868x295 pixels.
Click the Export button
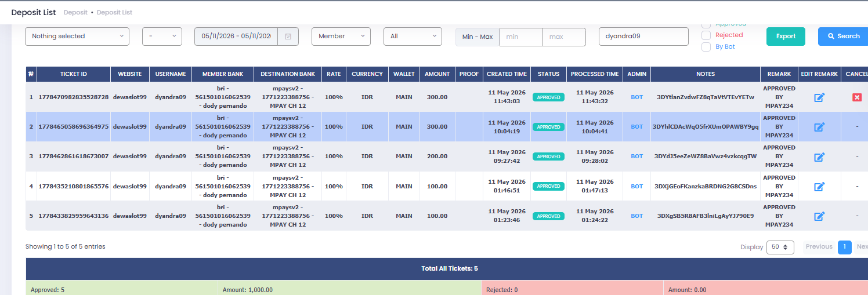[x=786, y=36]
